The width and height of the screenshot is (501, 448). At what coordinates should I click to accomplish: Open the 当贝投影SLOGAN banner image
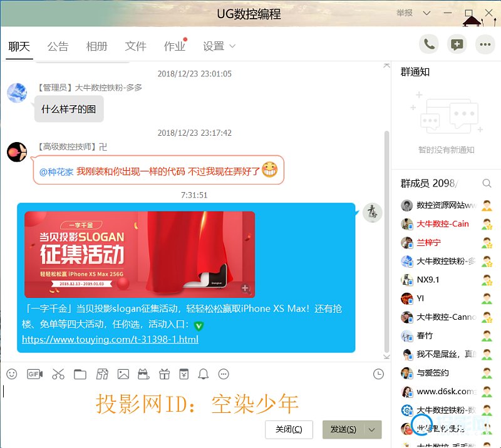140,255
